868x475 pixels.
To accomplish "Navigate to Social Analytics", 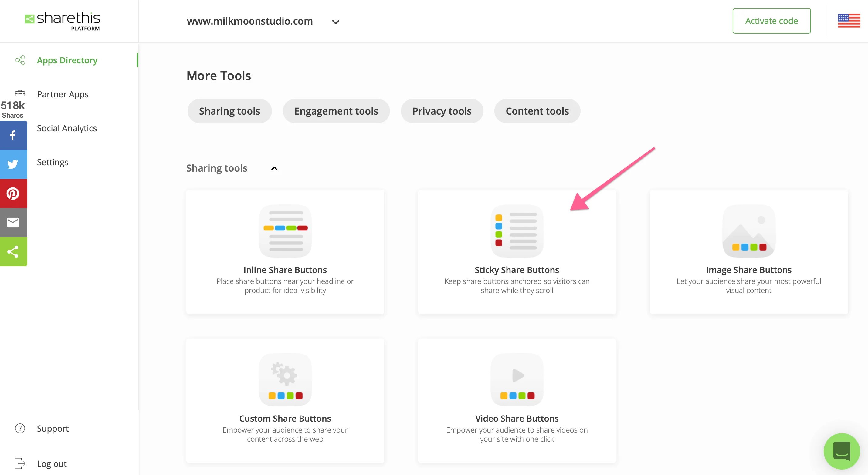I will pos(67,128).
